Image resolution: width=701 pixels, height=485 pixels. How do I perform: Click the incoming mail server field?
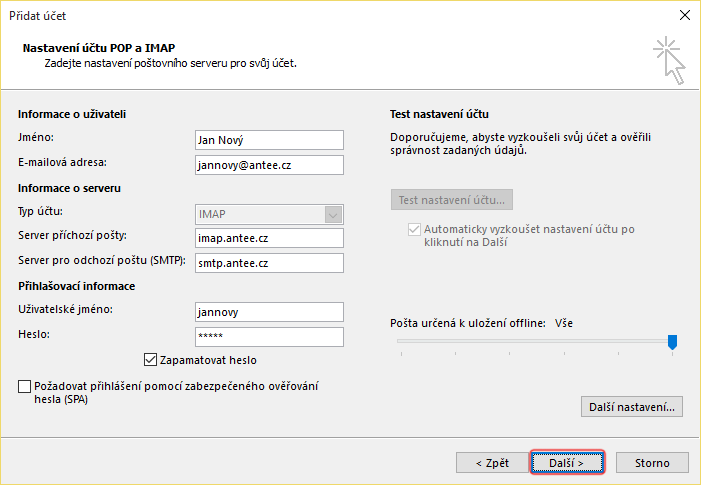click(x=269, y=238)
